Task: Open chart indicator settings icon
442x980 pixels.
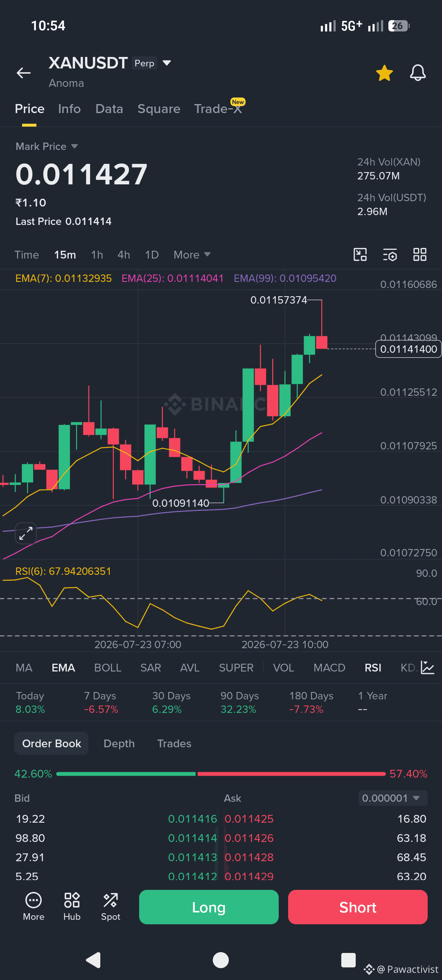Action: click(x=390, y=254)
